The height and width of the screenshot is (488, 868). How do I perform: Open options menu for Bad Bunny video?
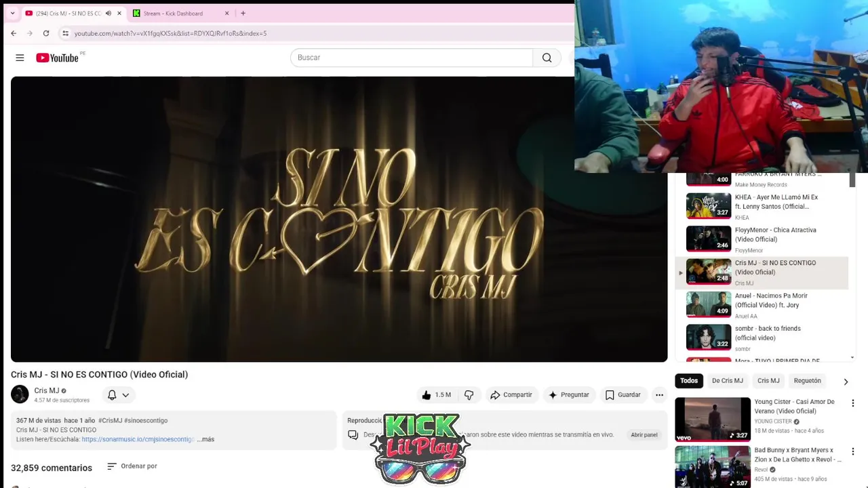(x=853, y=451)
